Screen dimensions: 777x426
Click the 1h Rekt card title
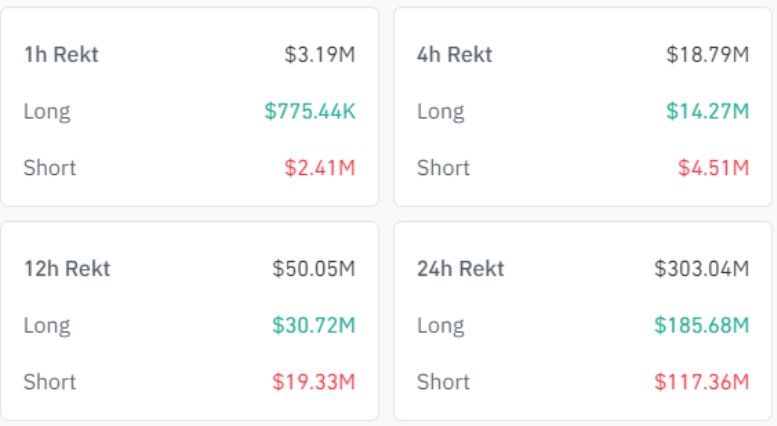(x=61, y=54)
